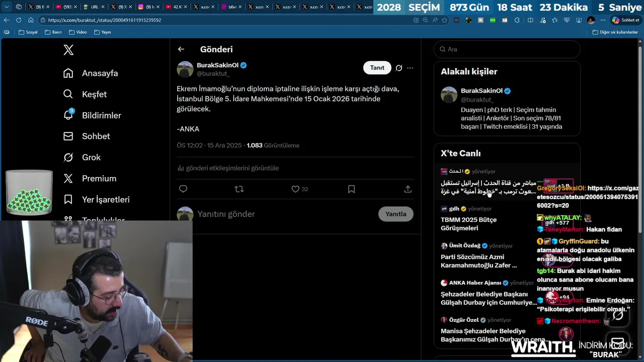Screen dimensions: 644x362
Task: Switch to the '(593)' YouTube tab
Action: (65, 7)
